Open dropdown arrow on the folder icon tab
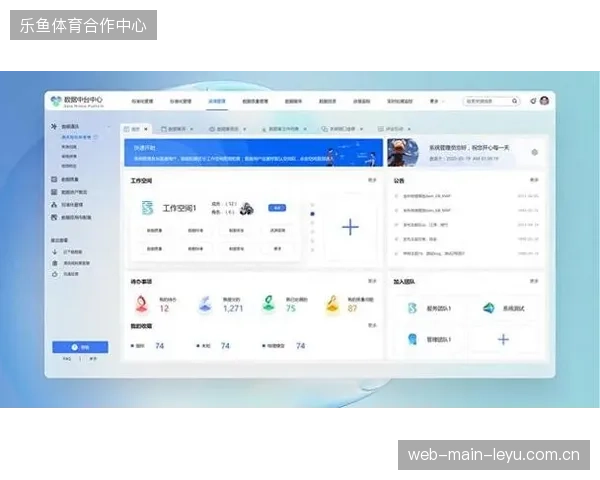The width and height of the screenshot is (600, 480). pos(191,129)
